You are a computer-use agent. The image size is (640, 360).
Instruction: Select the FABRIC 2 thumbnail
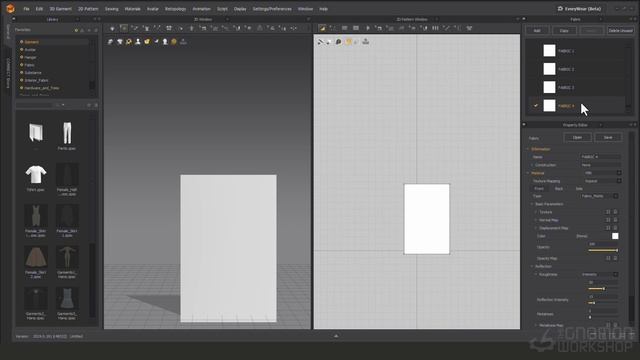pos(549,69)
